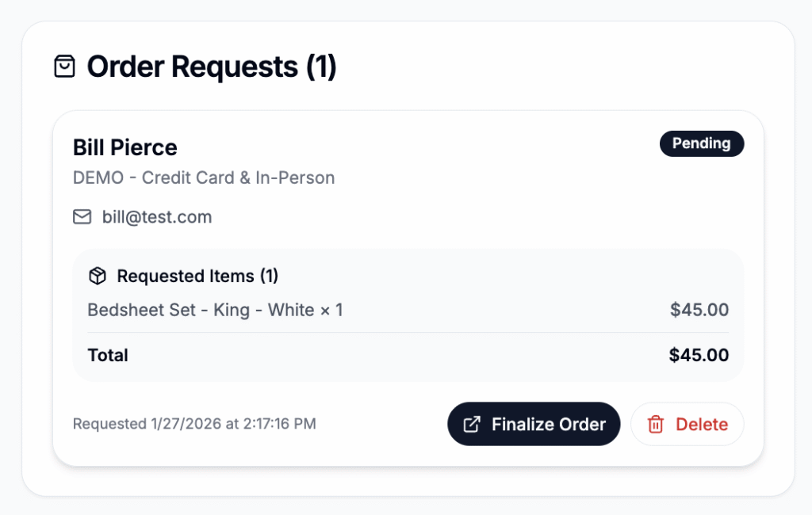Click the package box icon by Requested Items

pos(98,276)
